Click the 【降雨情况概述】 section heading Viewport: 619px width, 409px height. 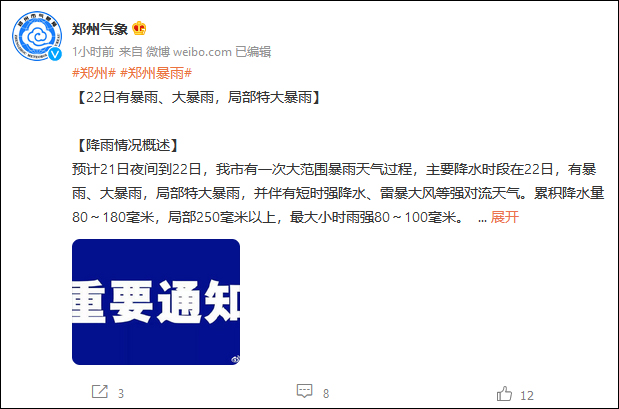pyautogui.click(x=127, y=145)
